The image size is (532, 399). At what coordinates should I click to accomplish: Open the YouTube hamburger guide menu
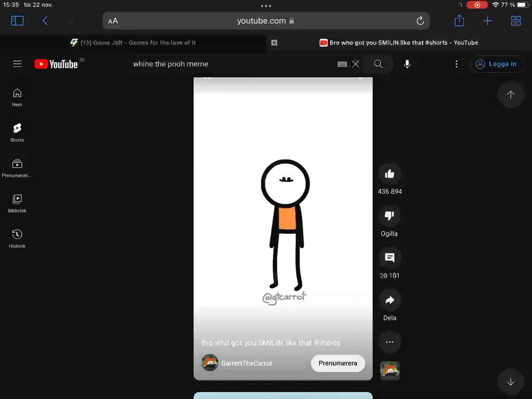coord(17,64)
